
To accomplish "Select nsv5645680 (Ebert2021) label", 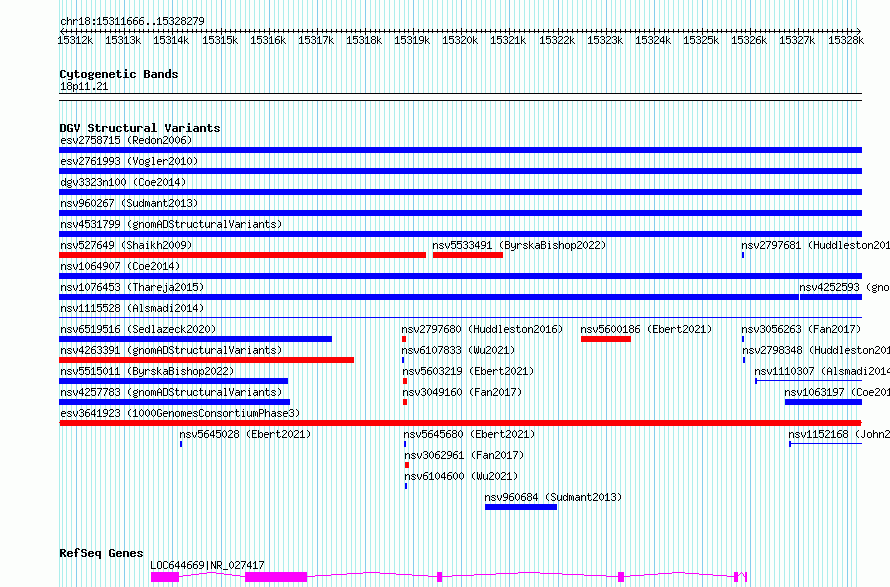I will [x=469, y=434].
